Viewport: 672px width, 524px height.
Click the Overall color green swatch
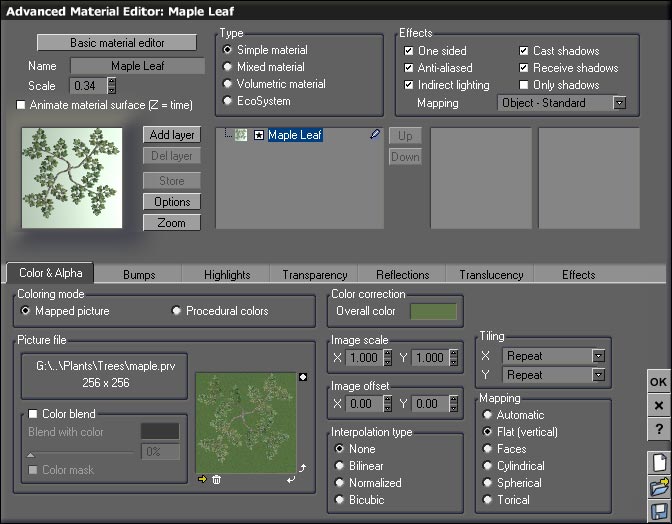432,311
